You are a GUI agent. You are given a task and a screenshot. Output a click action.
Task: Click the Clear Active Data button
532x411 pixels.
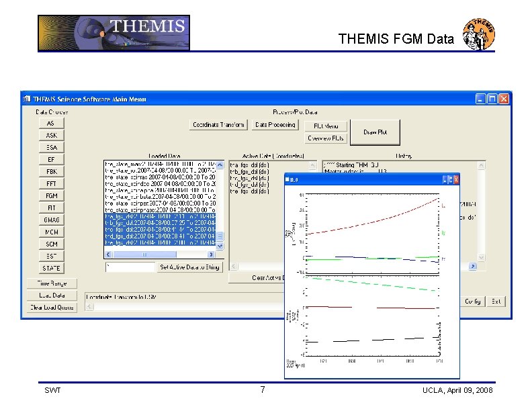coord(257,278)
